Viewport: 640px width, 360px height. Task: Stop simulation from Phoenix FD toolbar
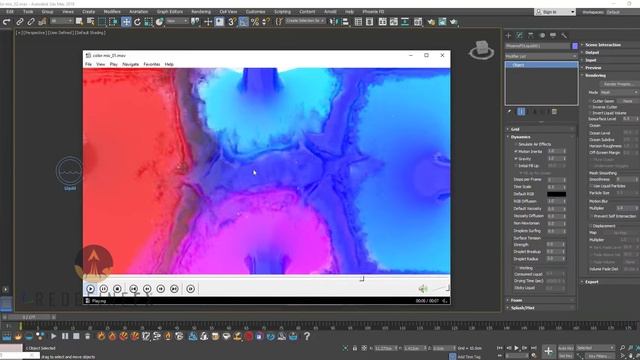coord(76,336)
